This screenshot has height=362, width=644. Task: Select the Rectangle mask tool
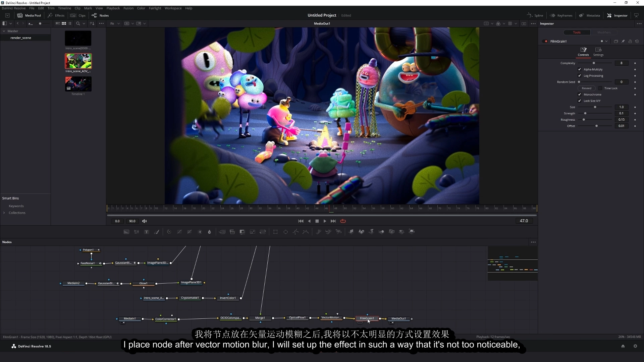pos(275,232)
